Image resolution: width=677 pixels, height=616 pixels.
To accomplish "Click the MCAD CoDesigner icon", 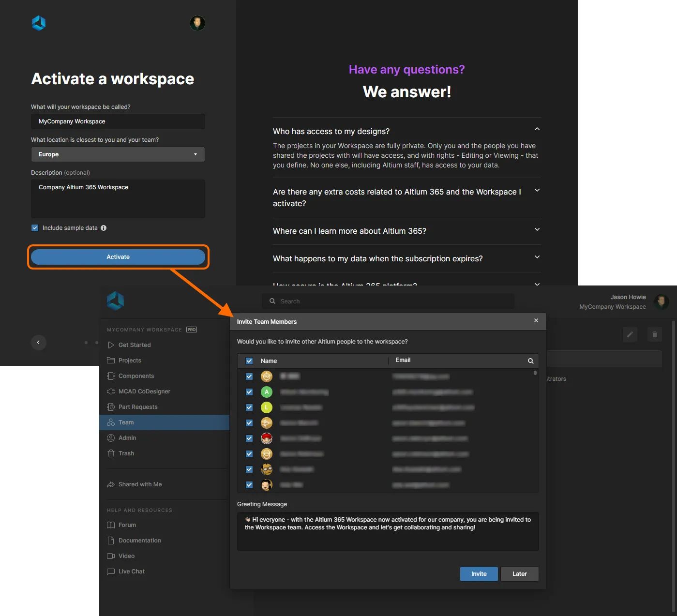I will coord(111,391).
